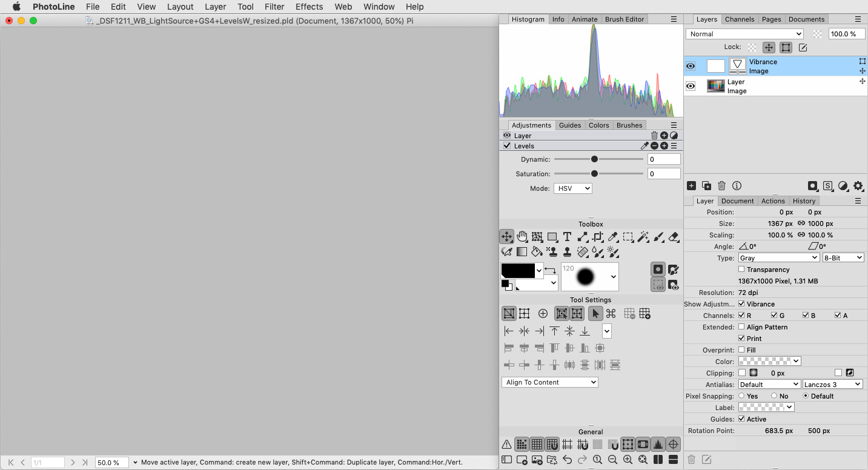Image resolution: width=868 pixels, height=470 pixels.
Task: Toggle the Levels adjustment checkbox
Action: coord(507,146)
